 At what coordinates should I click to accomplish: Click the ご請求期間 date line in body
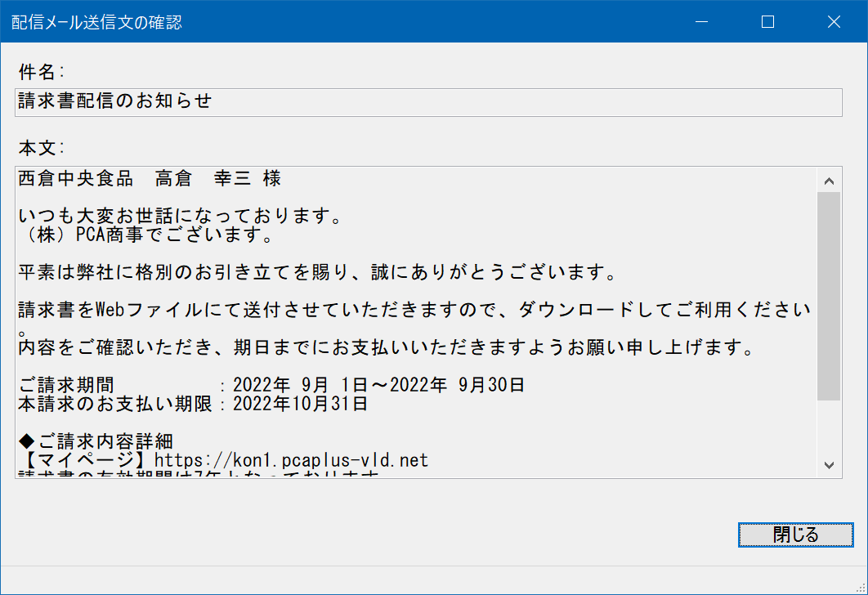pyautogui.click(x=271, y=384)
